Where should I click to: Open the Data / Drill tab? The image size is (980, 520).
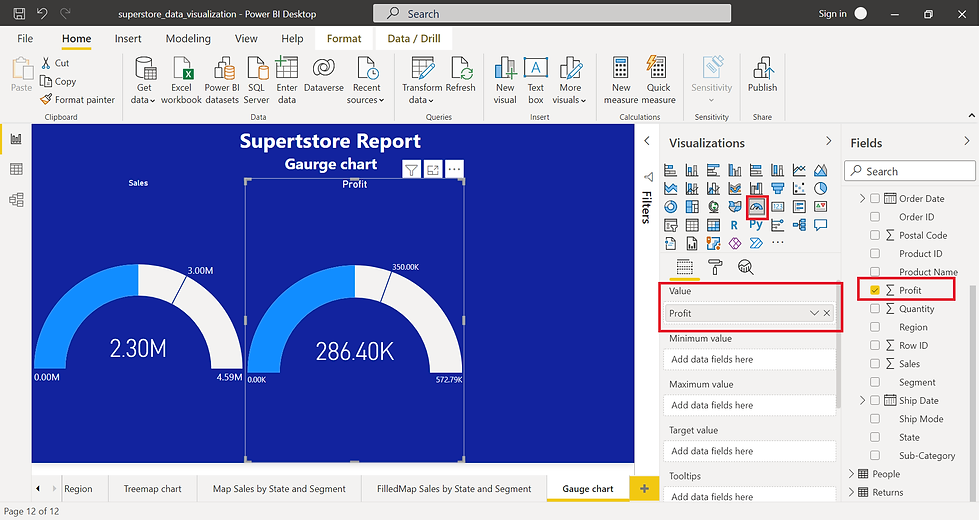click(x=414, y=39)
